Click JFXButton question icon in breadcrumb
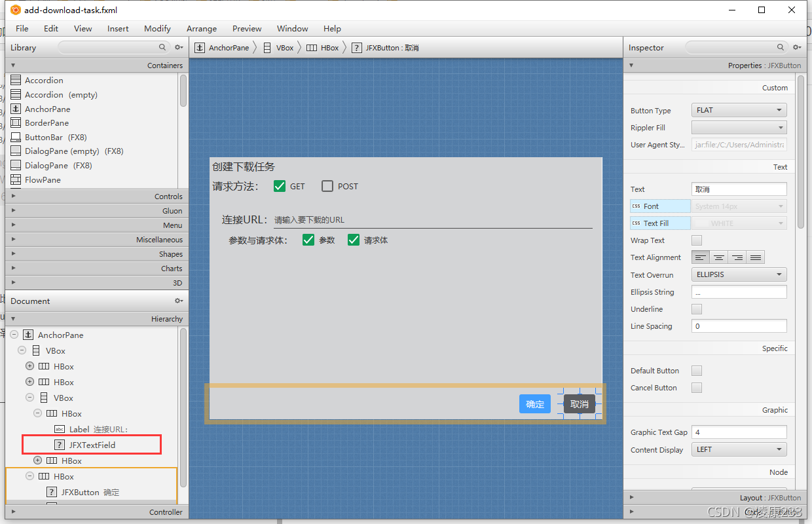812x524 pixels. point(356,48)
